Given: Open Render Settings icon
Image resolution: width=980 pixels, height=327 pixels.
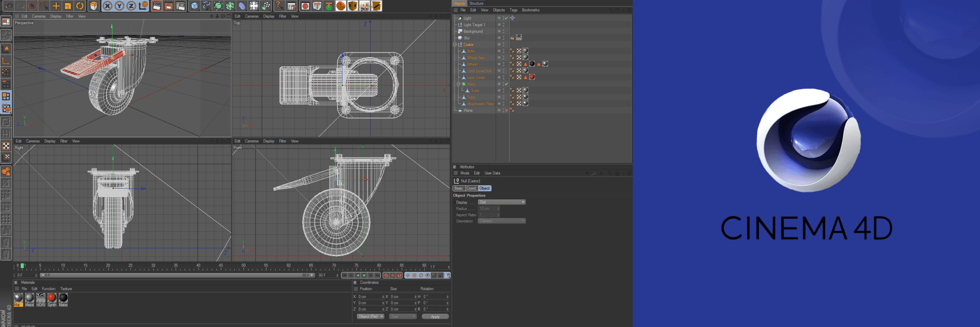Looking at the screenshot, I should pos(181,6).
